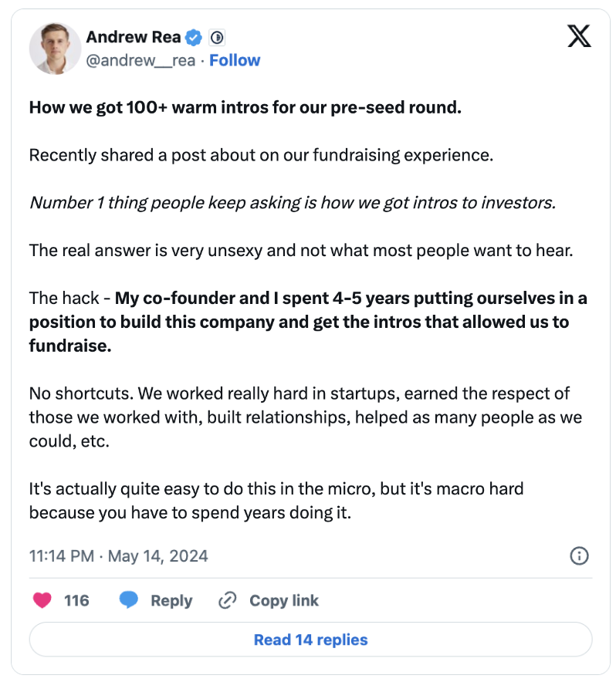Screen dimensions: 616x682
Task: Click the affiliate badge beside verified checkmark
Action: (x=217, y=38)
